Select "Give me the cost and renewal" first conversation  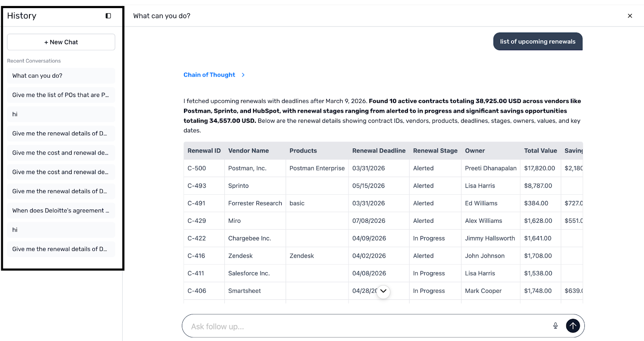point(61,153)
